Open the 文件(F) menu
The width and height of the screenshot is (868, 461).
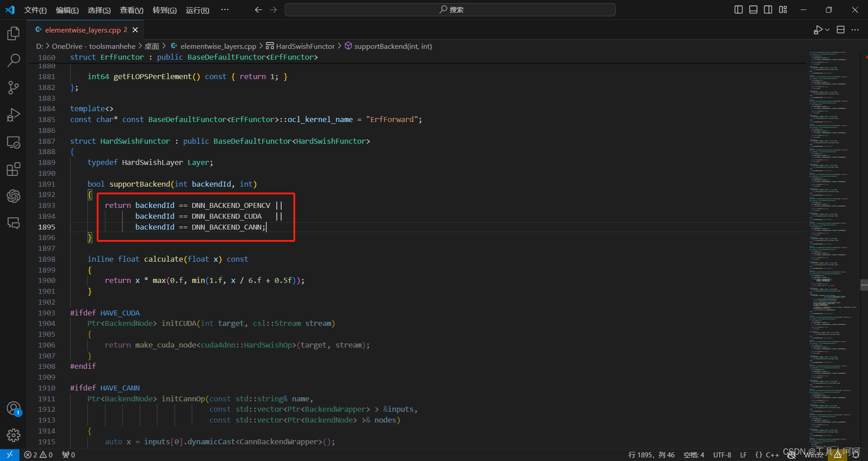pos(35,10)
